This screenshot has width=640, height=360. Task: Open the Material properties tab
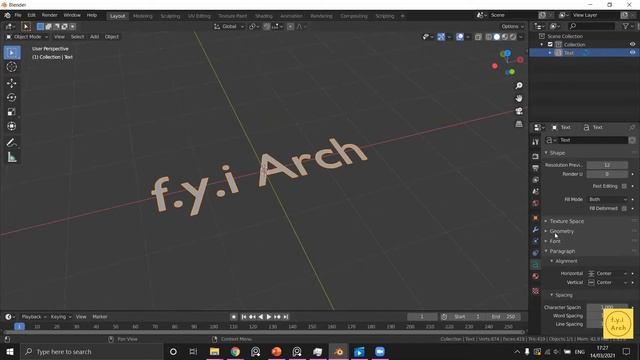[x=536, y=276]
